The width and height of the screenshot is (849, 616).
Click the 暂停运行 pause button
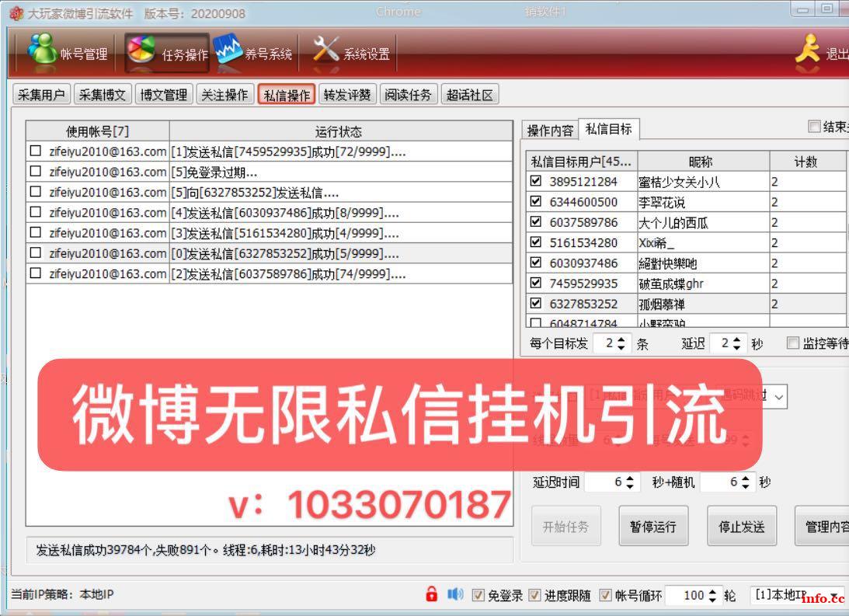(x=653, y=526)
